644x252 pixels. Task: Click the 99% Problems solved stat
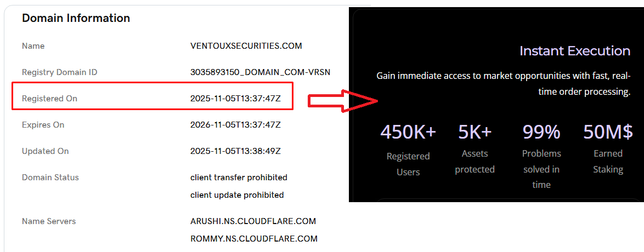541,156
